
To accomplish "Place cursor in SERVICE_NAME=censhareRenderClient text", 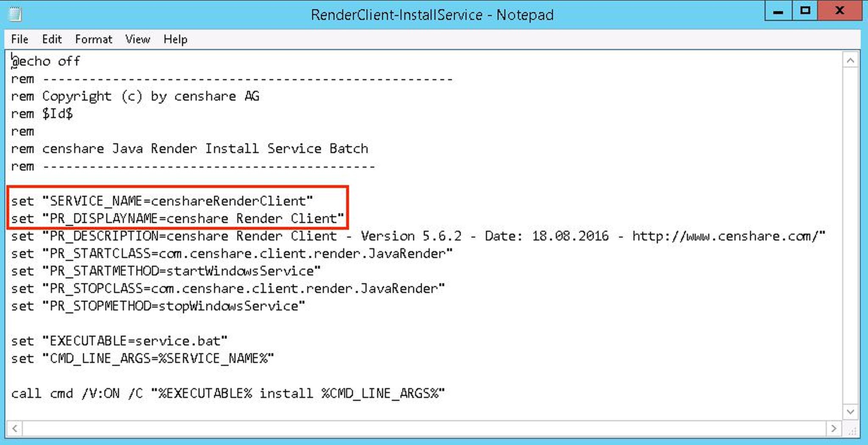I will (178, 201).
